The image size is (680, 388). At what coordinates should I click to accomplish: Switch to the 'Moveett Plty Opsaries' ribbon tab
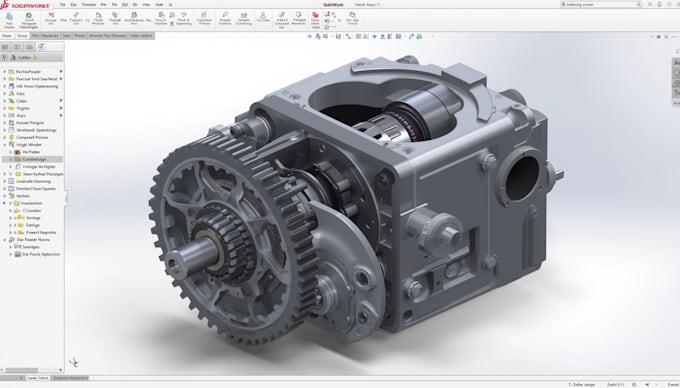tap(108, 36)
